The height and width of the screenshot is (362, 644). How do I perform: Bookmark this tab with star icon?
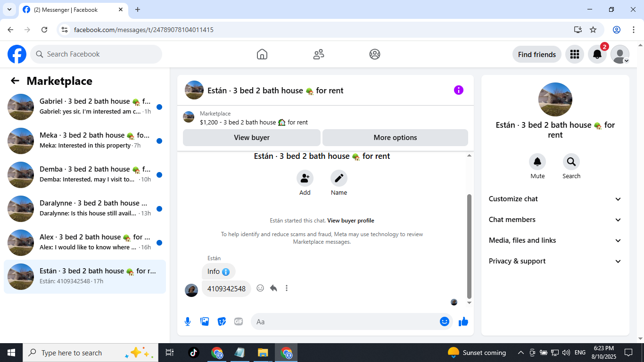coord(593,30)
